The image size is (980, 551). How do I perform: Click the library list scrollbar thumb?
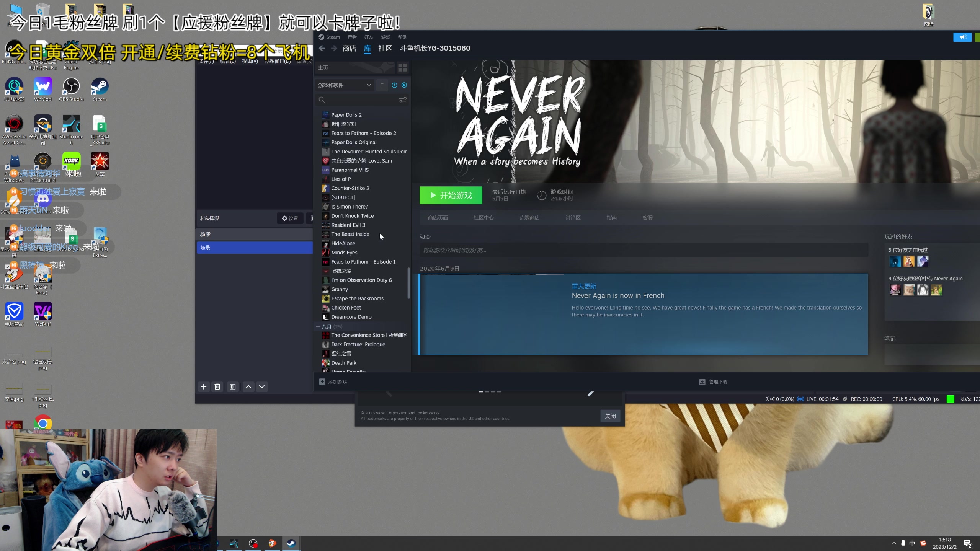pyautogui.click(x=408, y=283)
